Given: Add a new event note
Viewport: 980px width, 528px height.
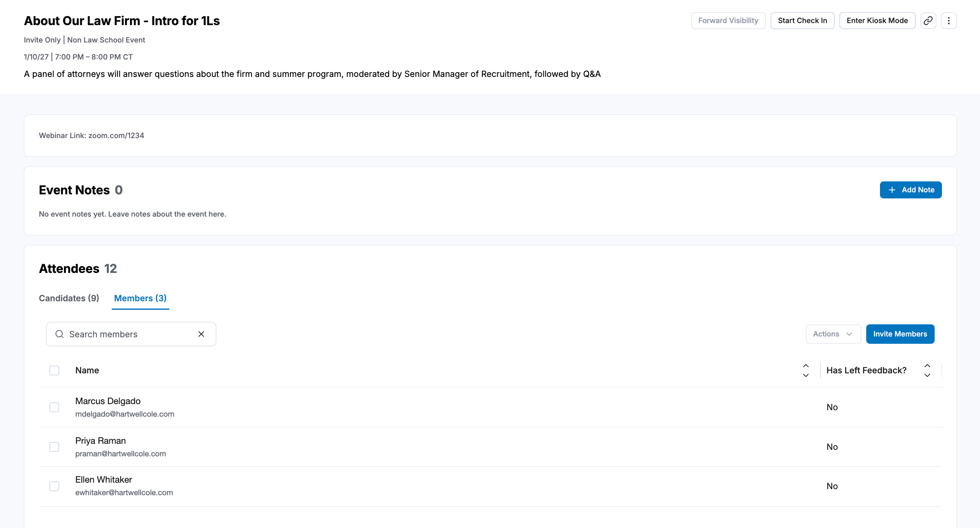Looking at the screenshot, I should click(911, 190).
